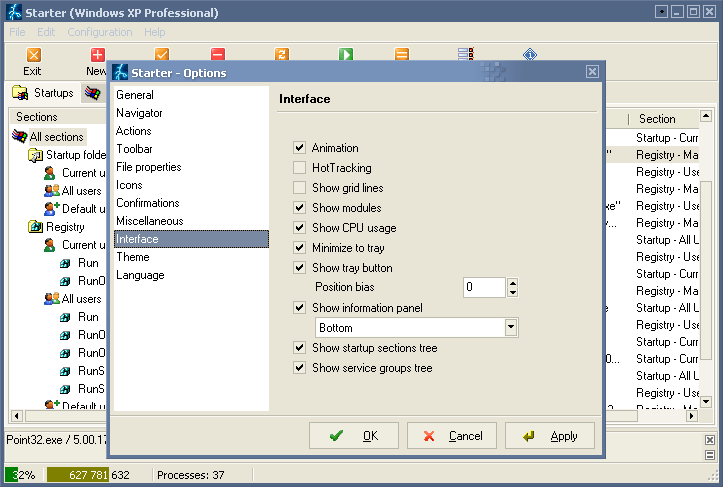The image size is (723, 487).
Task: Open the Help menu
Action: 154,32
